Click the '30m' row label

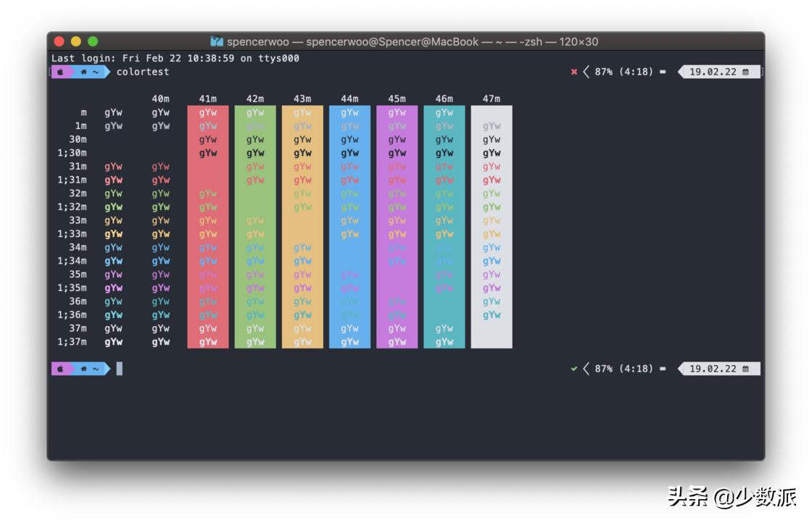click(78, 139)
